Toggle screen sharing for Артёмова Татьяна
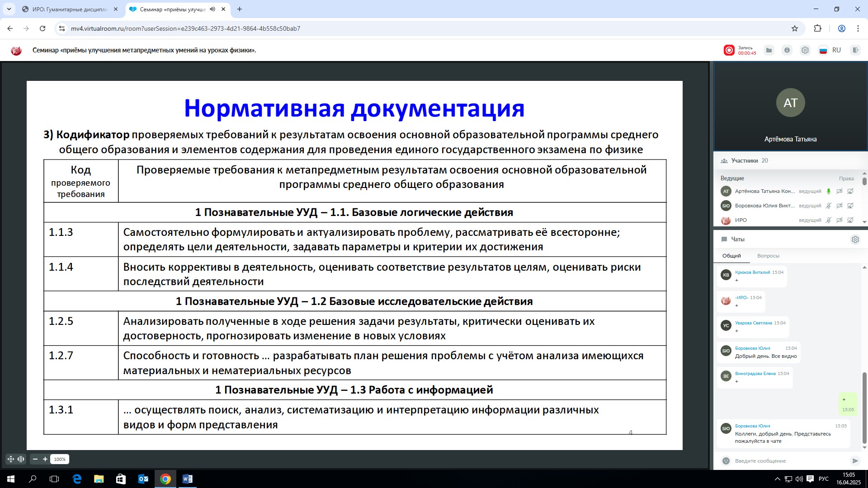868x488 pixels. click(850, 191)
